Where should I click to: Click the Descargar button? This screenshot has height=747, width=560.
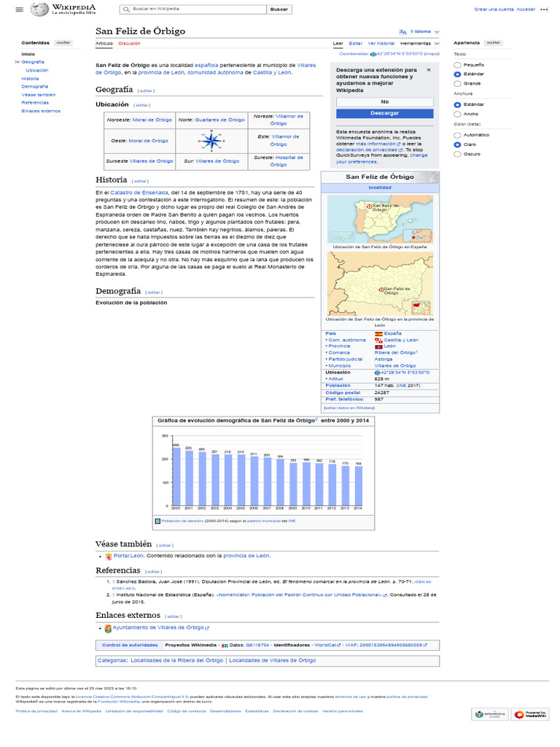pos(385,113)
